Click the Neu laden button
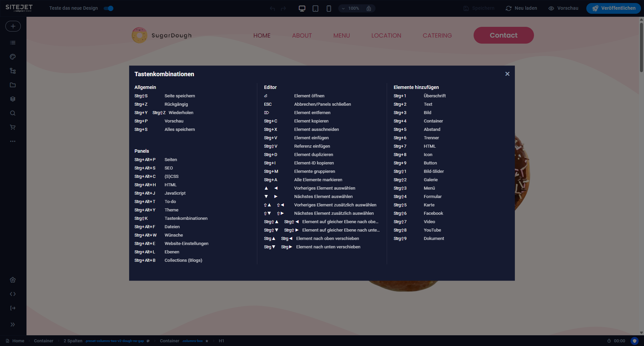This screenshot has width=644, height=346. (x=522, y=8)
